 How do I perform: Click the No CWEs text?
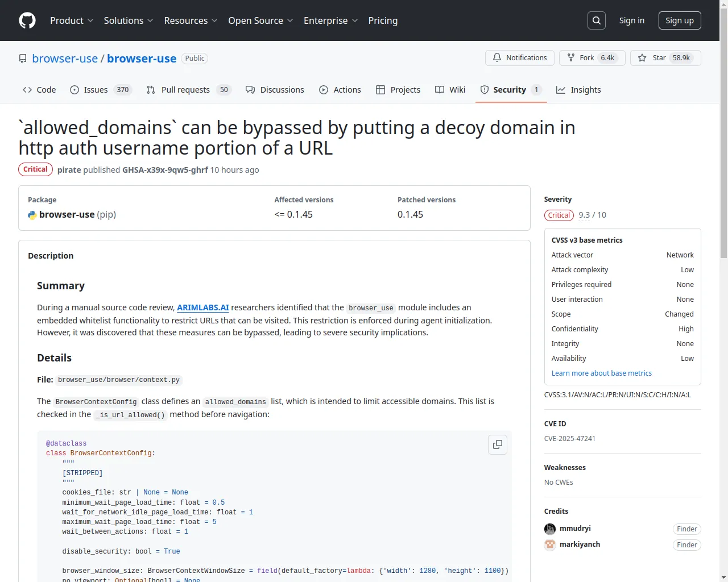tap(559, 483)
